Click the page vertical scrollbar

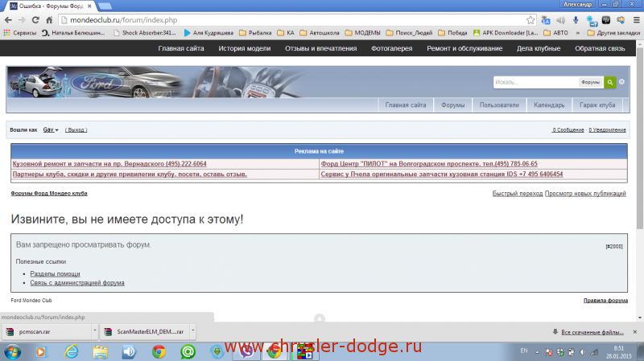640,139
